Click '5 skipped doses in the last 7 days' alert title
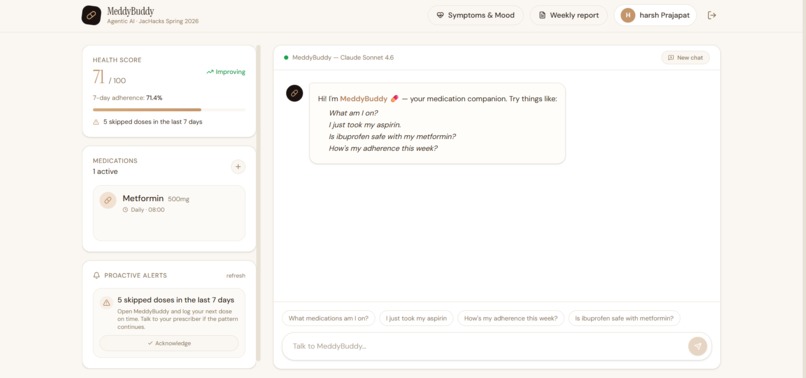This screenshot has width=806, height=378. click(x=176, y=300)
